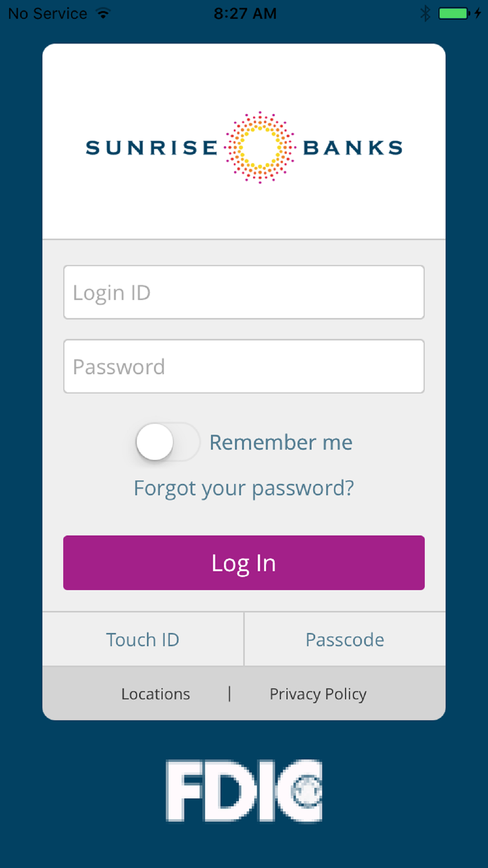Tap the Sunrise Banks sunburst logo
Screen dimensions: 488x868
tap(260, 147)
